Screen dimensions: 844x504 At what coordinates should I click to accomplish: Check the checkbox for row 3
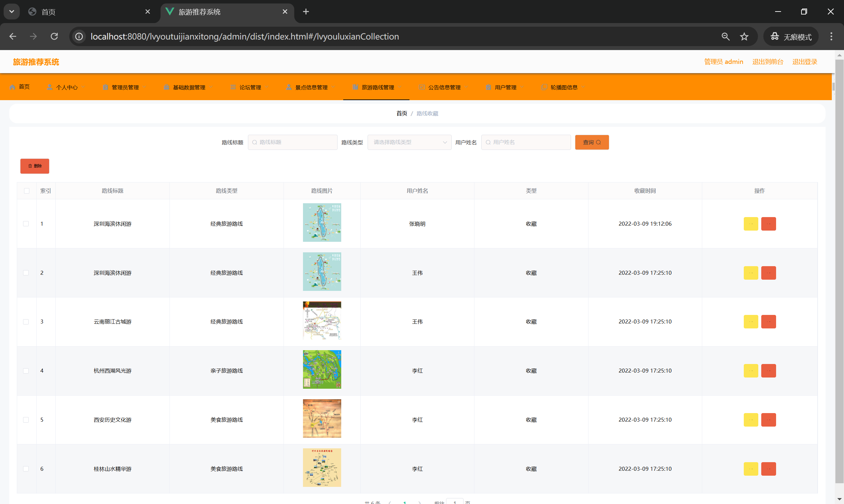[26, 322]
